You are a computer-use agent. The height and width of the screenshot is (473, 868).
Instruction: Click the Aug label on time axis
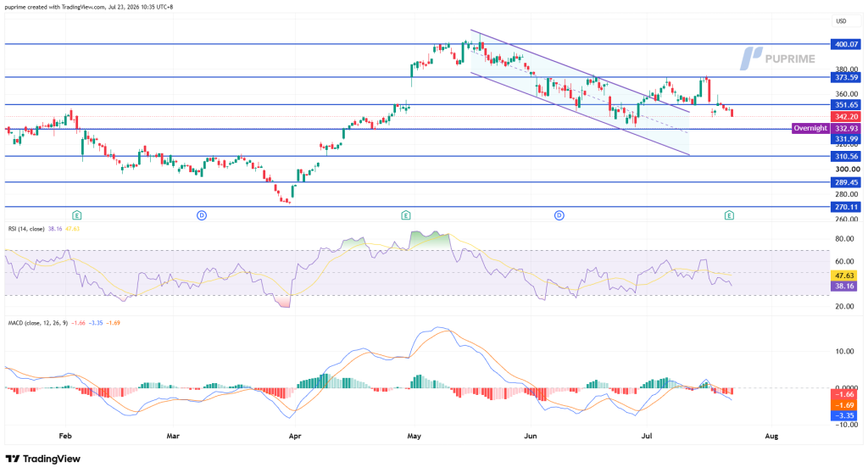point(771,436)
